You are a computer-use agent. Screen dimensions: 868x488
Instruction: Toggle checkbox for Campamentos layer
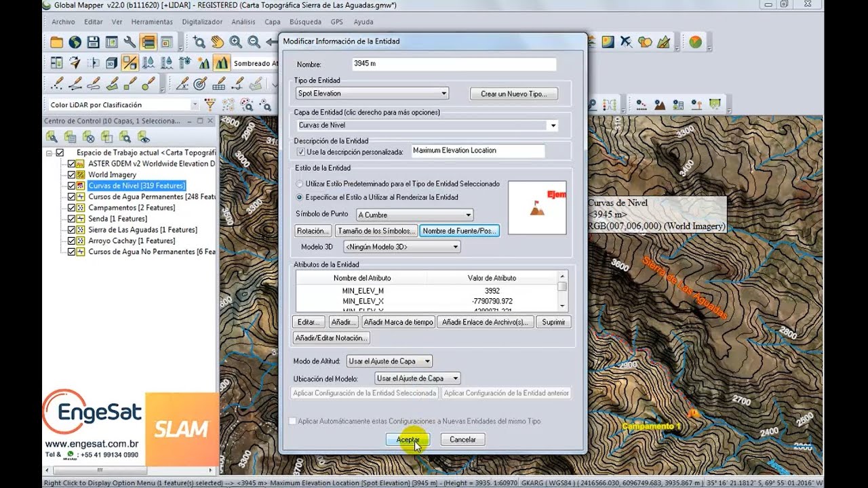click(x=71, y=208)
